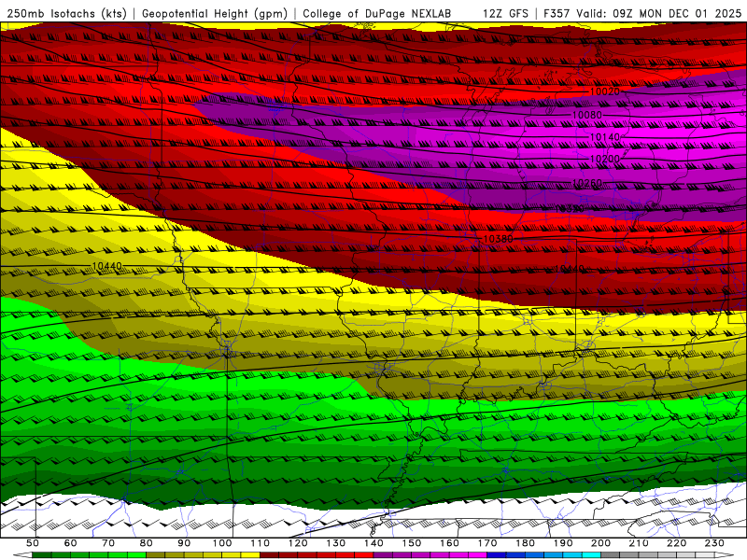
Task: Click the 200 value on the color scale
Action: pyautogui.click(x=600, y=543)
